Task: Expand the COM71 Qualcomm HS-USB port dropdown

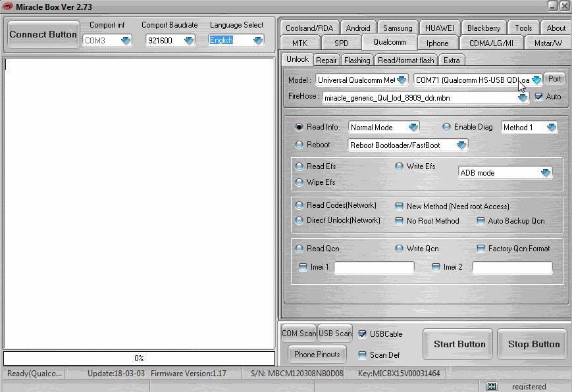Action: [536, 80]
